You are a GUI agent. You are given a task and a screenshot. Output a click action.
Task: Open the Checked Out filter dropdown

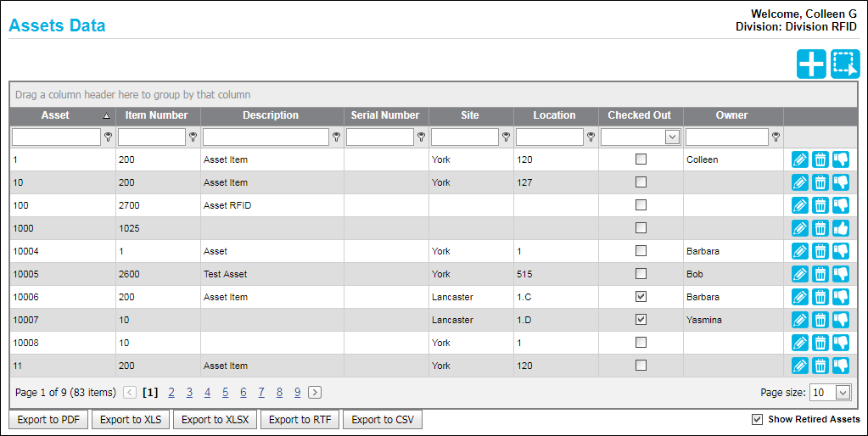(x=672, y=137)
